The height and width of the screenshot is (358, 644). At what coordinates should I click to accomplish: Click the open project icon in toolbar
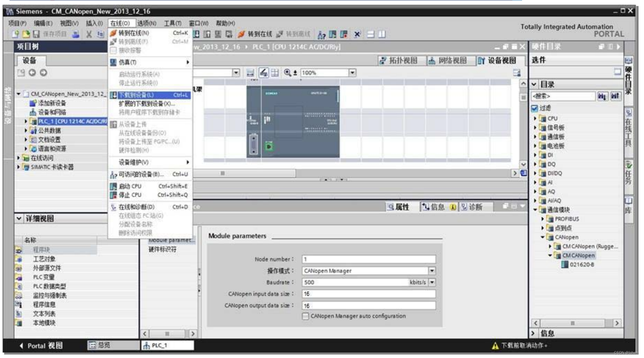pos(26,34)
